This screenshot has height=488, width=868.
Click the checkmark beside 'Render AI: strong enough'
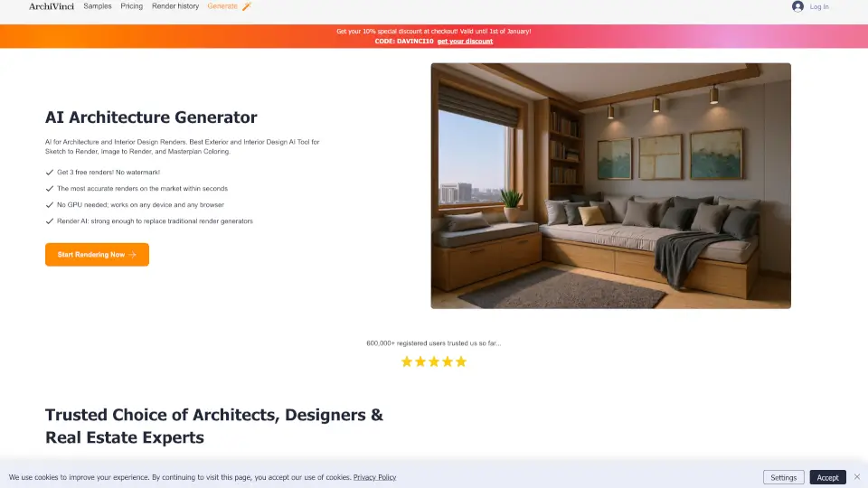49,221
